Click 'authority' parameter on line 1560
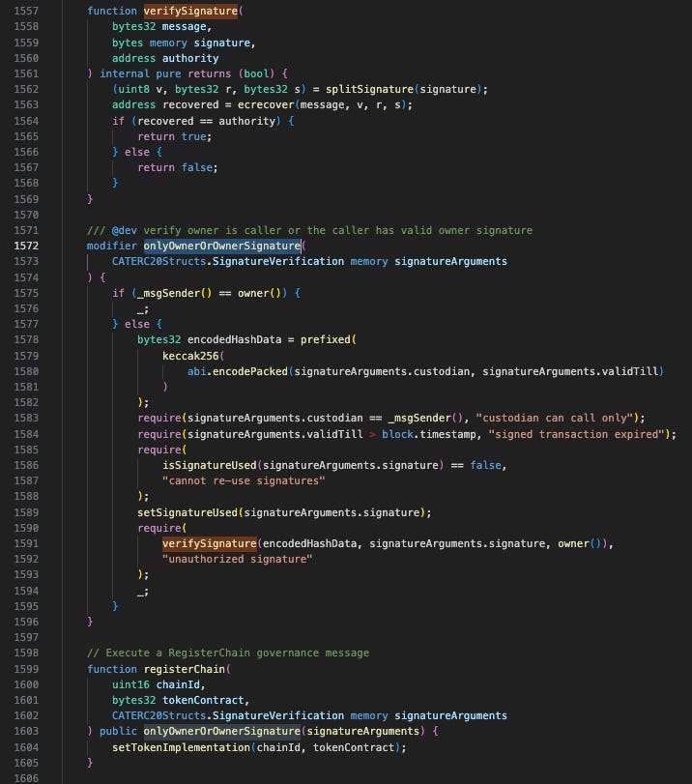 coord(190,58)
